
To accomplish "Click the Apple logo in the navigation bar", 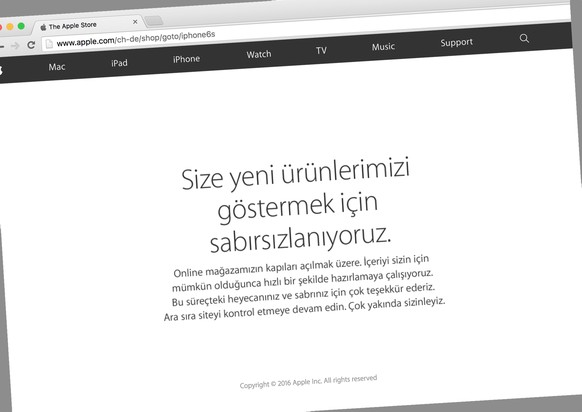I will pos(1,70).
